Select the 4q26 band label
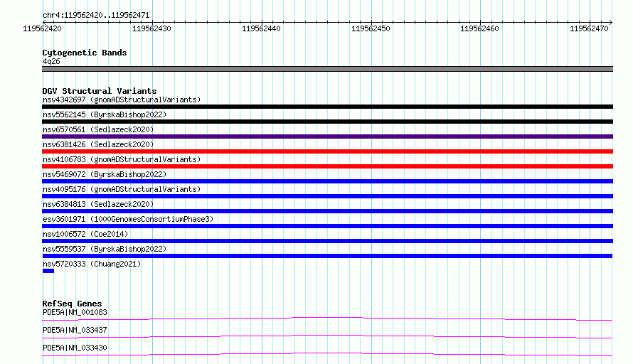This screenshot has height=364, width=633. (51, 61)
